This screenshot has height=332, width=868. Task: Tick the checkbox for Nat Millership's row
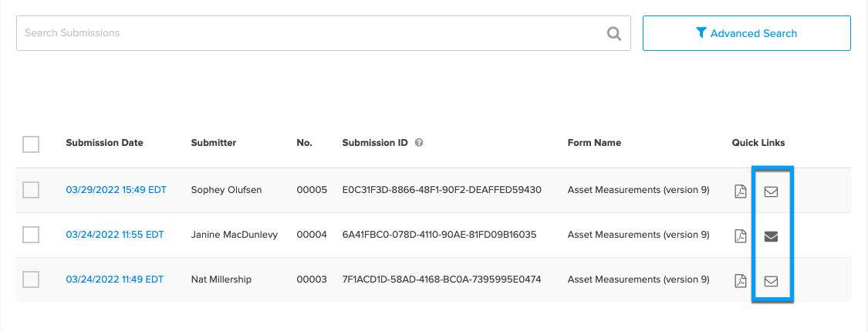coord(31,279)
